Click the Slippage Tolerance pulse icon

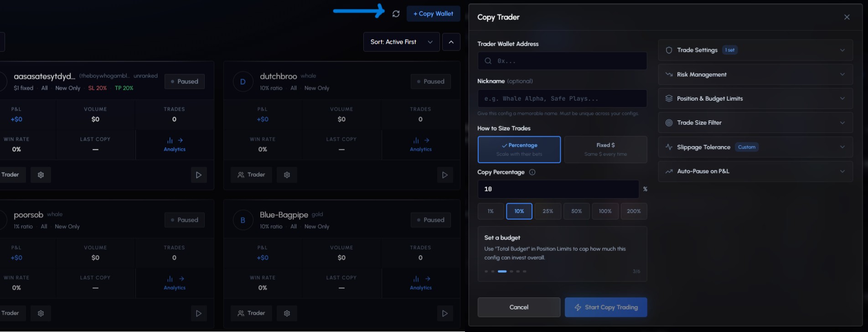(669, 147)
